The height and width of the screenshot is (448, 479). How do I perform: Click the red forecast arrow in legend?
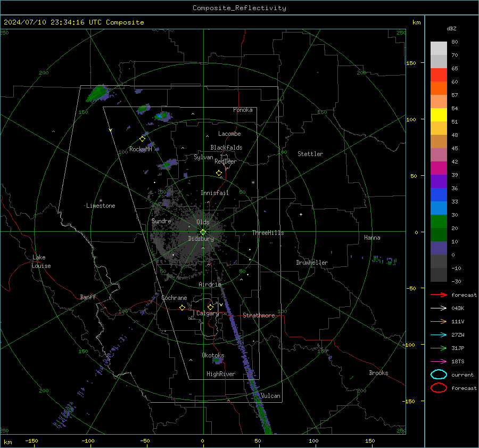point(439,295)
